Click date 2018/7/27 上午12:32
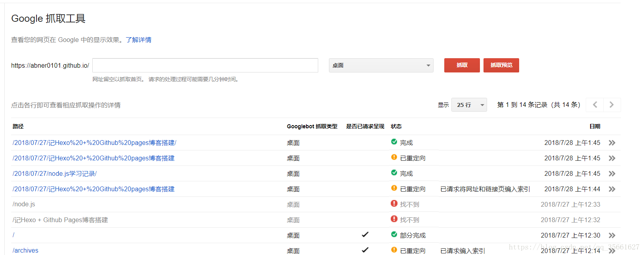Image resolution: width=644 pixels, height=255 pixels. [x=571, y=220]
